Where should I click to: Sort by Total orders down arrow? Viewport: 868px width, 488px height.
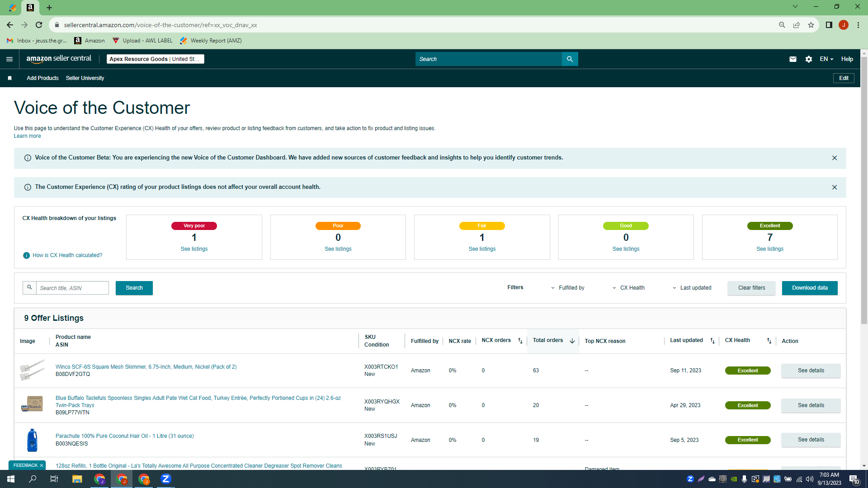pyautogui.click(x=572, y=341)
